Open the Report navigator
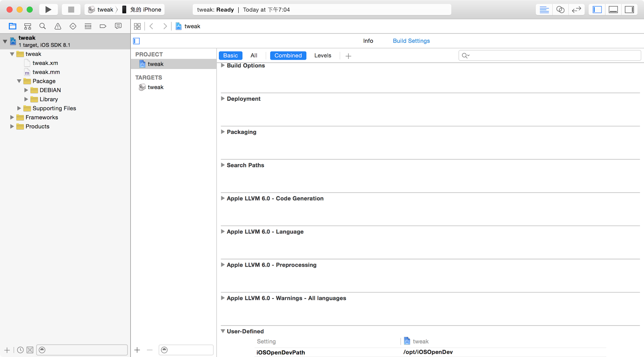This screenshot has width=644, height=357. click(118, 26)
